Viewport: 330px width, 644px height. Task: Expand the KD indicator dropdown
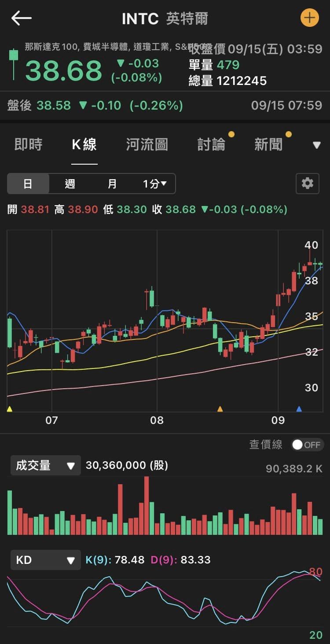click(46, 560)
